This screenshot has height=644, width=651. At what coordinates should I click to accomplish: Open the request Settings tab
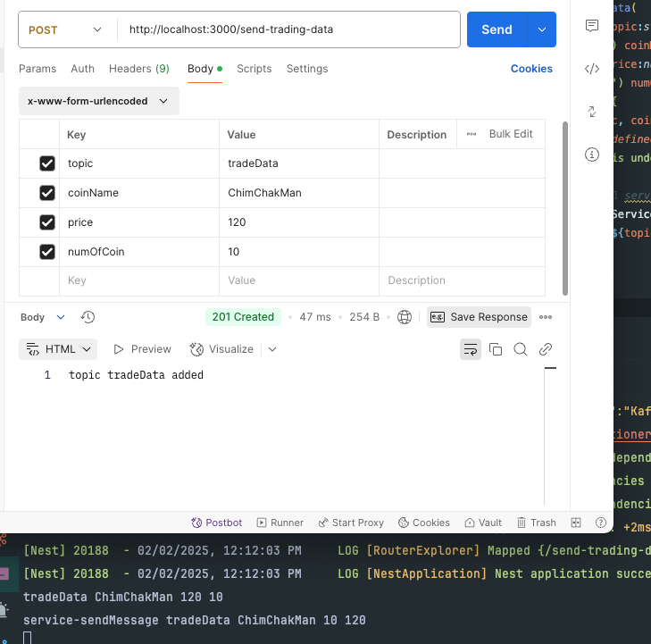(307, 69)
